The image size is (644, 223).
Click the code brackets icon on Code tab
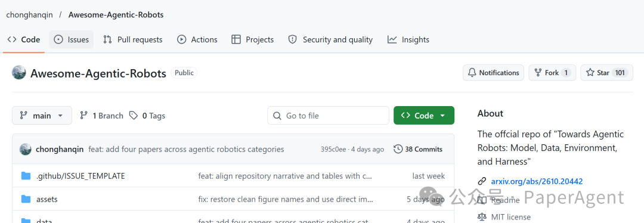click(x=12, y=39)
